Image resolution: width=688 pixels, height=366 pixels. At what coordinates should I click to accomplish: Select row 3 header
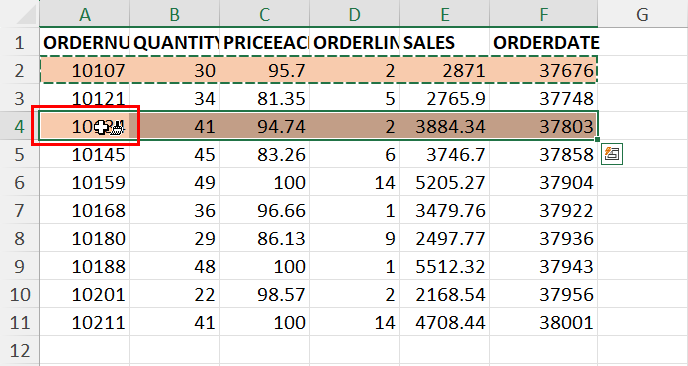click(x=20, y=98)
